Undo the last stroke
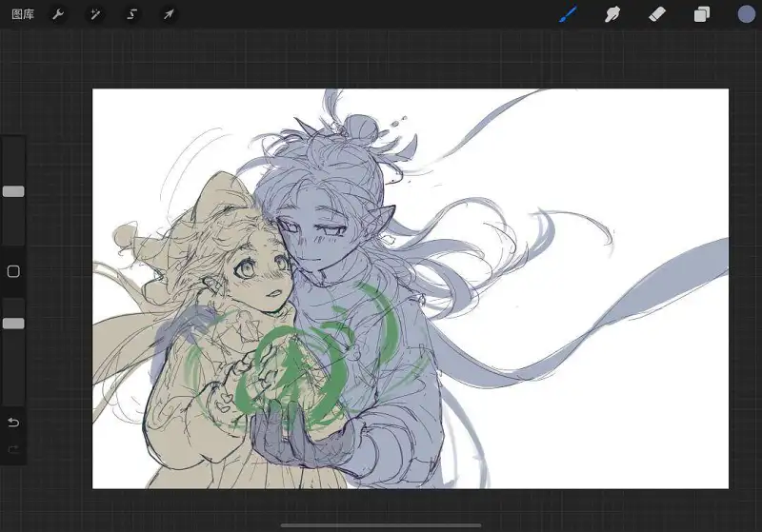 pos(13,423)
